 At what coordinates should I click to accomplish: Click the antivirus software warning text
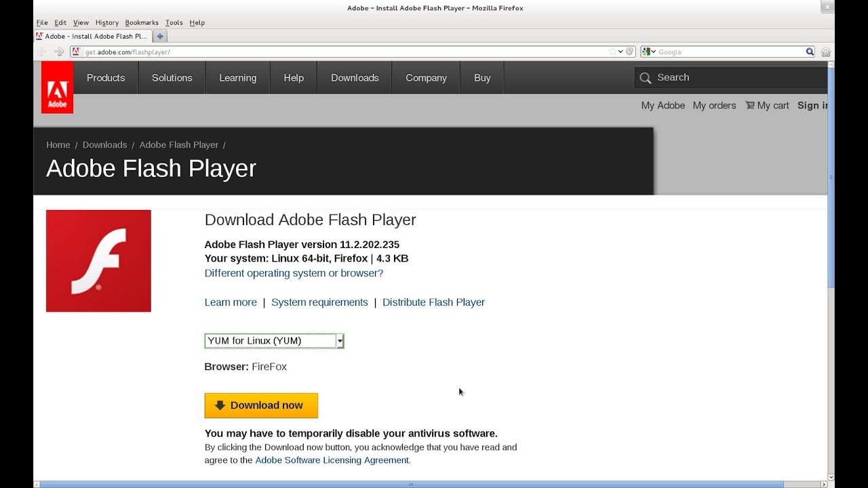point(351,433)
